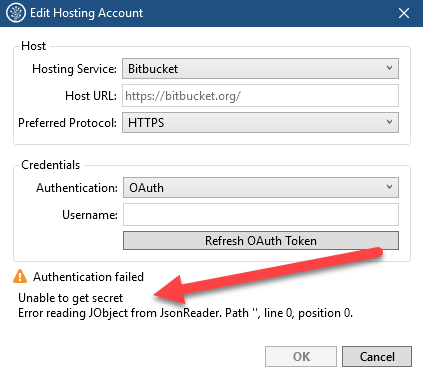
Task: Click the Refresh OAuth Token button
Action: click(x=261, y=241)
